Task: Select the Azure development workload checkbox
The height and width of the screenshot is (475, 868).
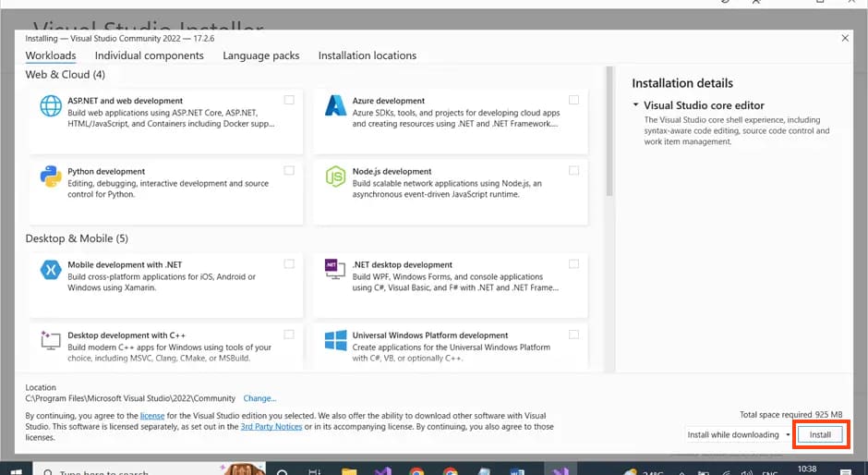Action: [x=574, y=100]
